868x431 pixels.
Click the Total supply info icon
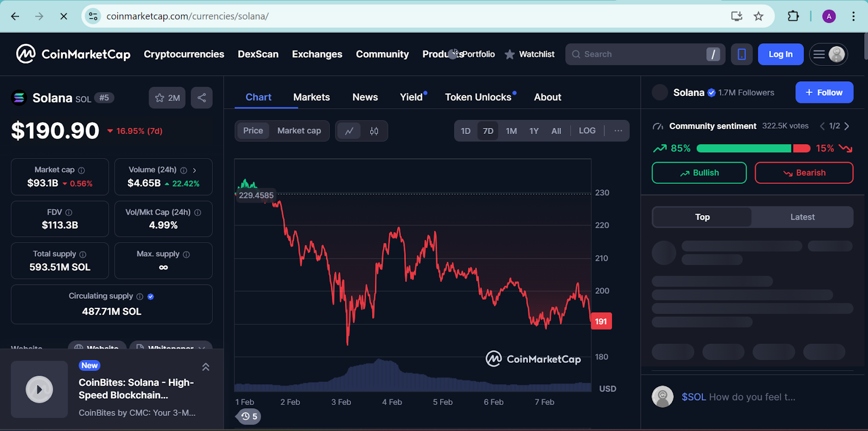(x=82, y=254)
